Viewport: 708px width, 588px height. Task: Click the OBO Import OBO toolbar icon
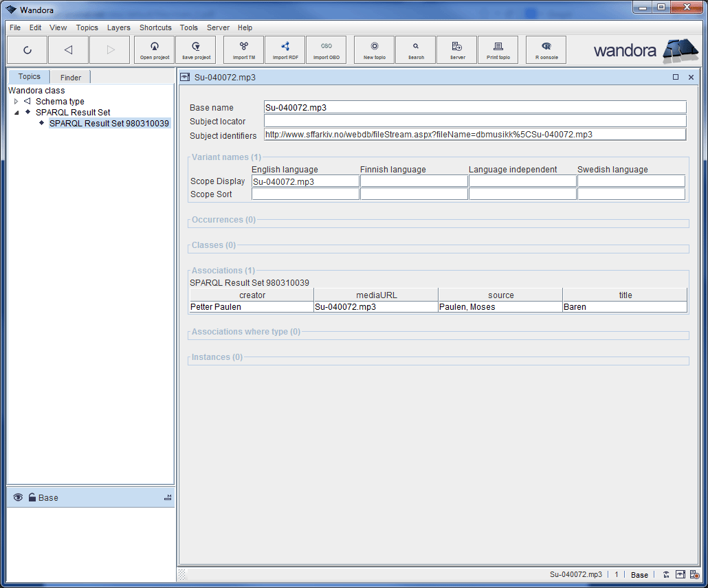pyautogui.click(x=326, y=49)
